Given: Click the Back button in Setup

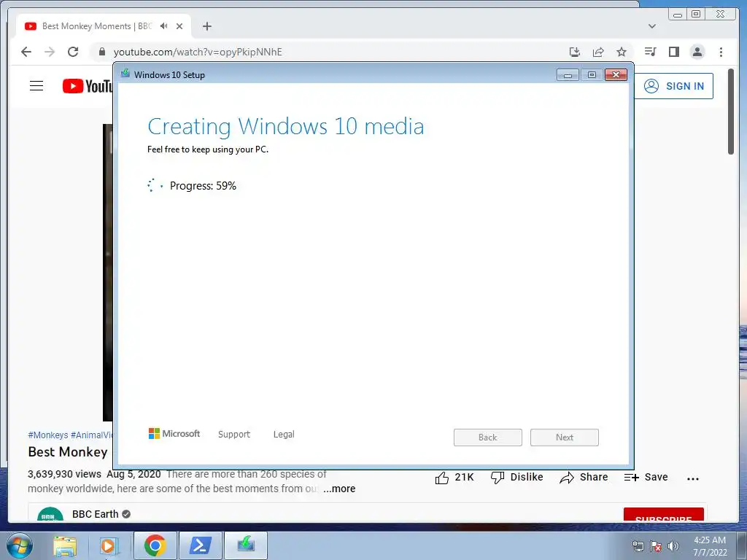Looking at the screenshot, I should pyautogui.click(x=488, y=437).
